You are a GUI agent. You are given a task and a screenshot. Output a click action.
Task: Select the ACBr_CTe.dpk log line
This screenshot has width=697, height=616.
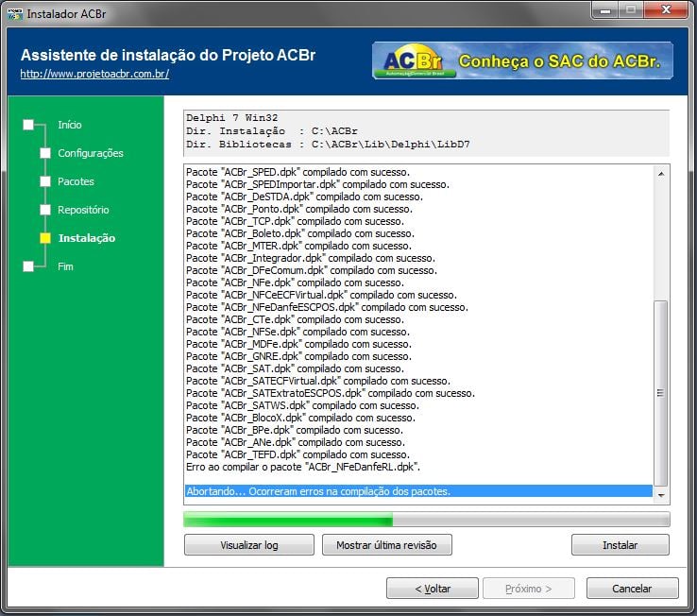coord(295,319)
